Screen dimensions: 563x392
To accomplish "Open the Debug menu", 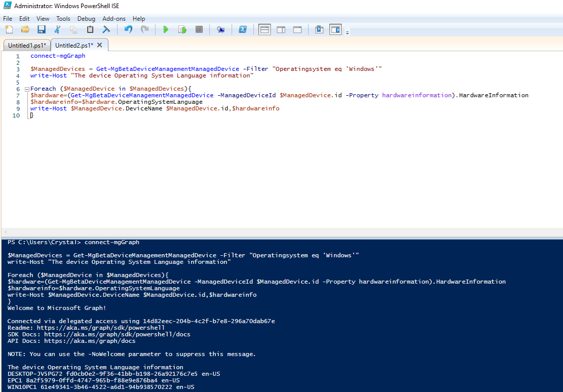I will (86, 19).
